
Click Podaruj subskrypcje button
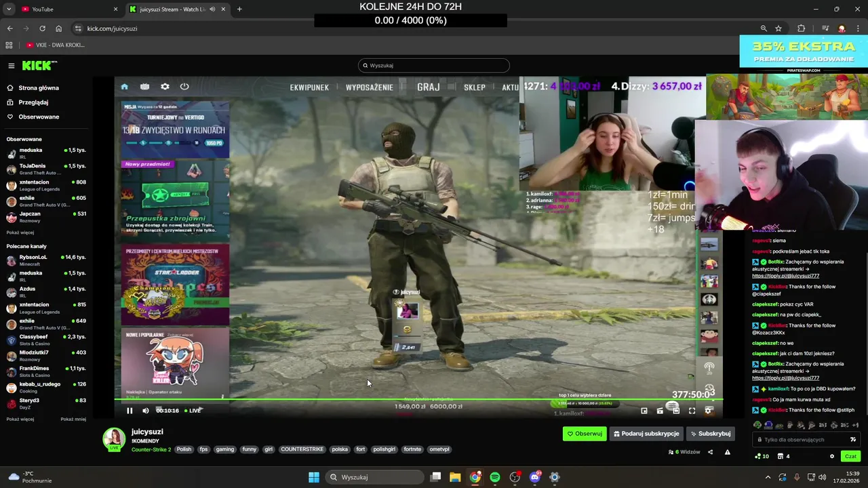coord(646,434)
